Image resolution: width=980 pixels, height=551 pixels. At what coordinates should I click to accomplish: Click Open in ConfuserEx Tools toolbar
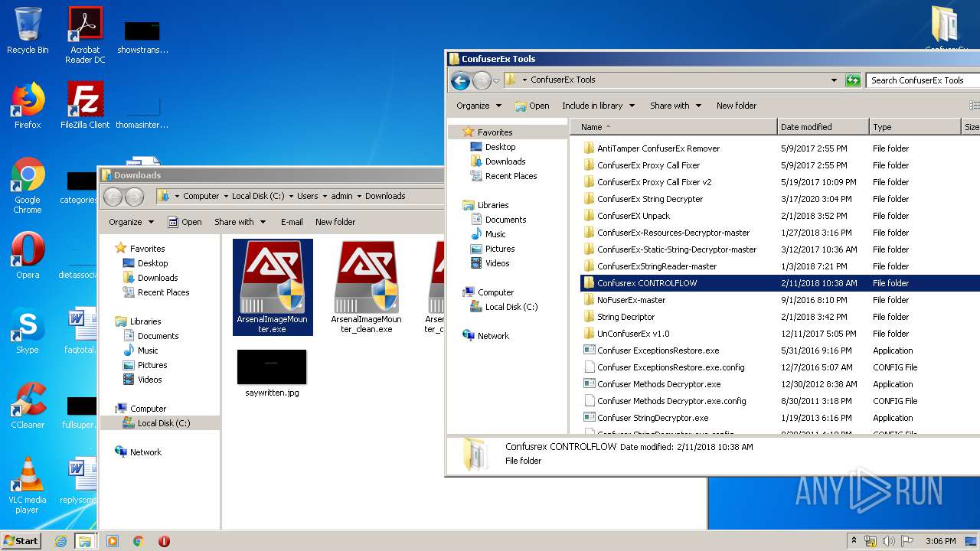532,106
